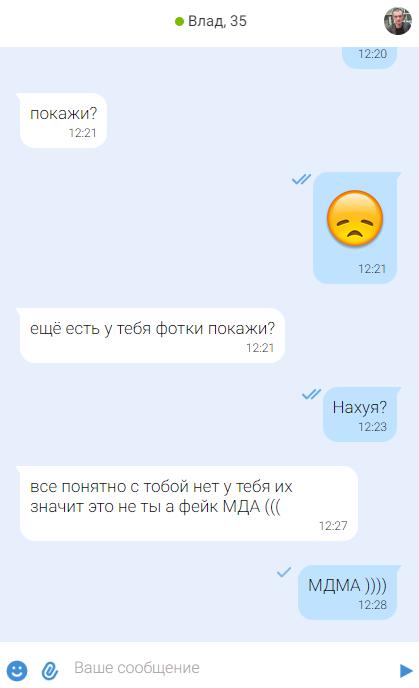Click read checkmarks beside the 12:23 message
The image size is (419, 688).
[312, 394]
